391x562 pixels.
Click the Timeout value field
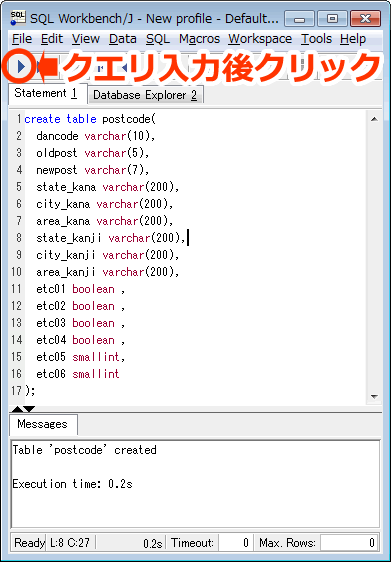tap(235, 543)
